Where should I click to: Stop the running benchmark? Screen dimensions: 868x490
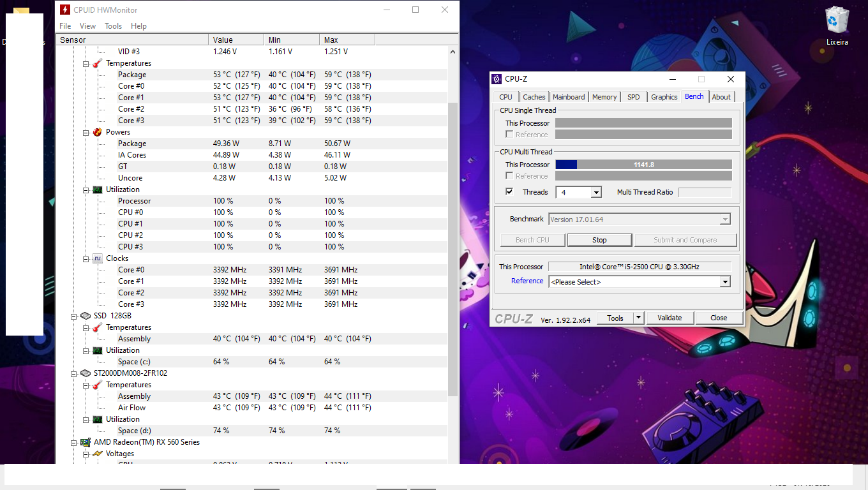pos(599,240)
